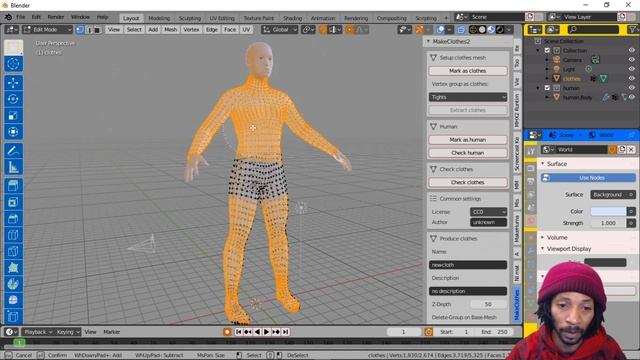The width and height of the screenshot is (640, 360).
Task: Open the Render properties tab icon
Action: pos(531,168)
